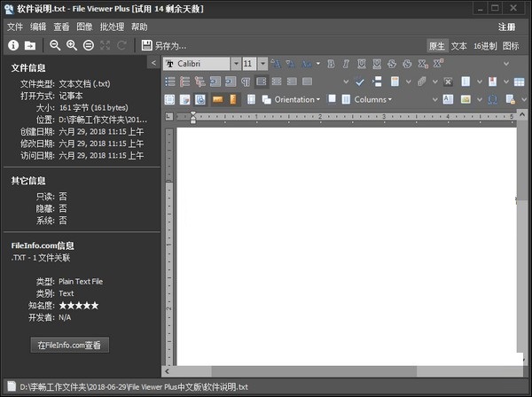Click the insert picture icon
Screen dimensions: 532x397
pos(465,99)
